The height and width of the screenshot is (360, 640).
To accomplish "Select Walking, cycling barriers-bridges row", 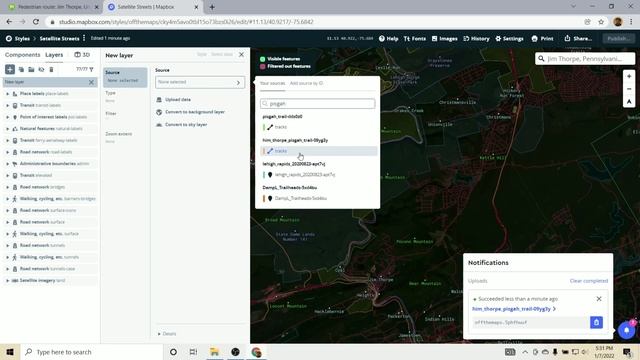I will pyautogui.click(x=50, y=199).
